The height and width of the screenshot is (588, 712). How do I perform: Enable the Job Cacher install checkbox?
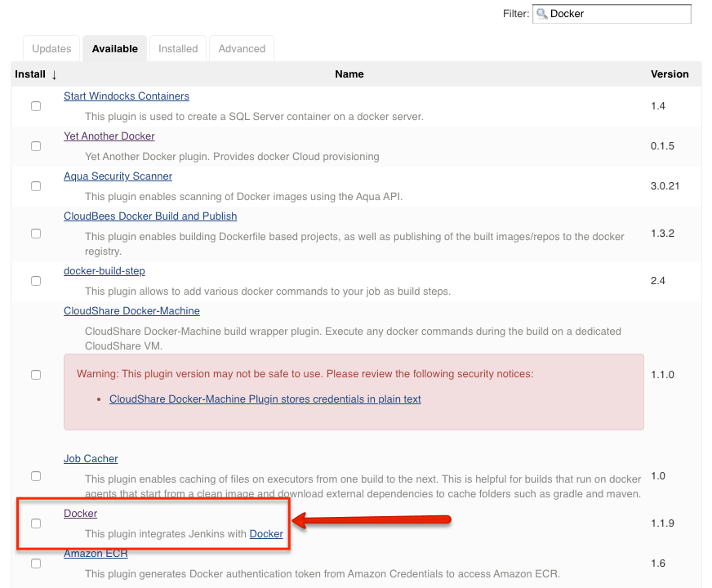click(35, 475)
